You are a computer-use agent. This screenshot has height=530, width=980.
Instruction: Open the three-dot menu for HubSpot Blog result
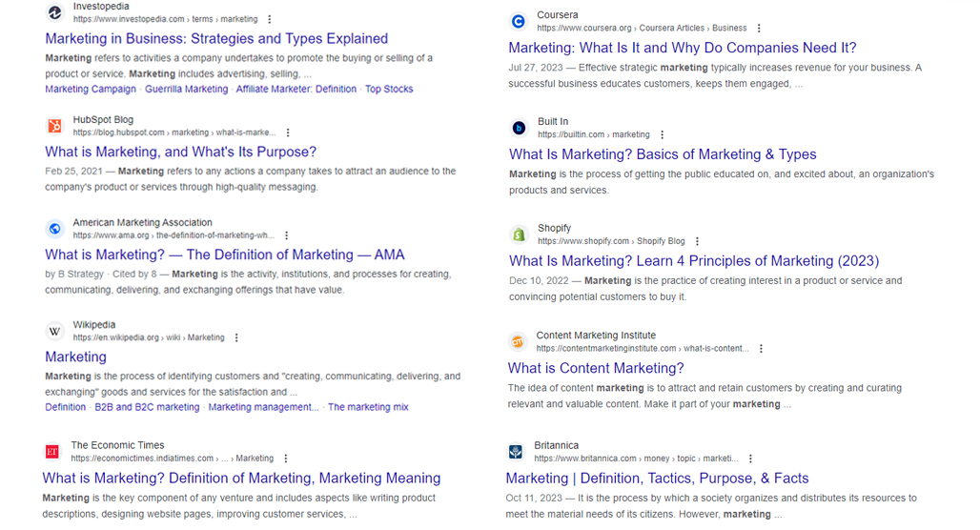(288, 132)
